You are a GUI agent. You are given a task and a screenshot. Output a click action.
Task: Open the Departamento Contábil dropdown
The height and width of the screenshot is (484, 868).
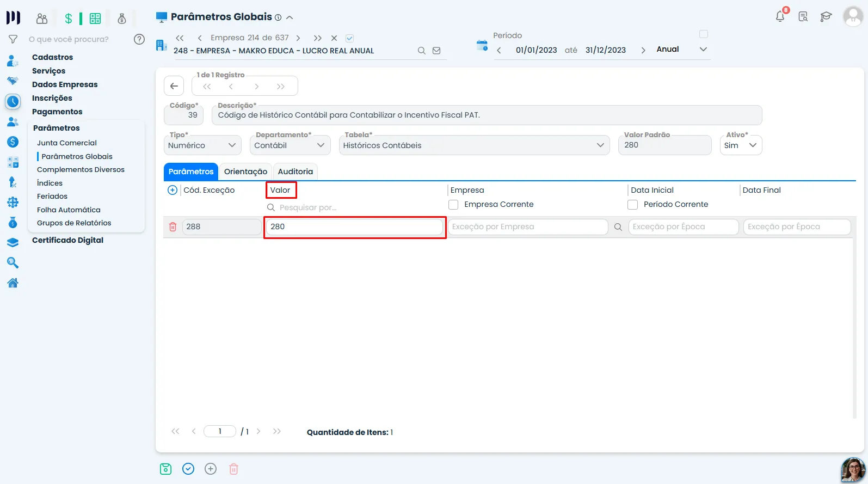point(290,145)
